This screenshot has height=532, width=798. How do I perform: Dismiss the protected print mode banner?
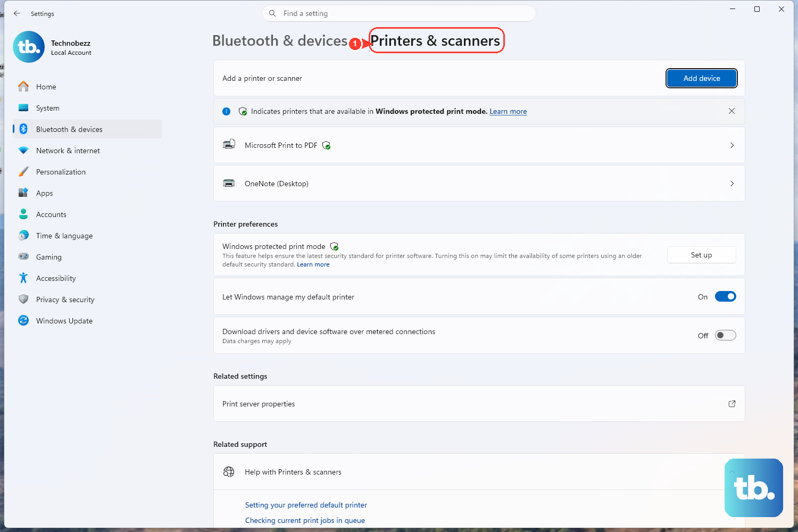point(732,111)
